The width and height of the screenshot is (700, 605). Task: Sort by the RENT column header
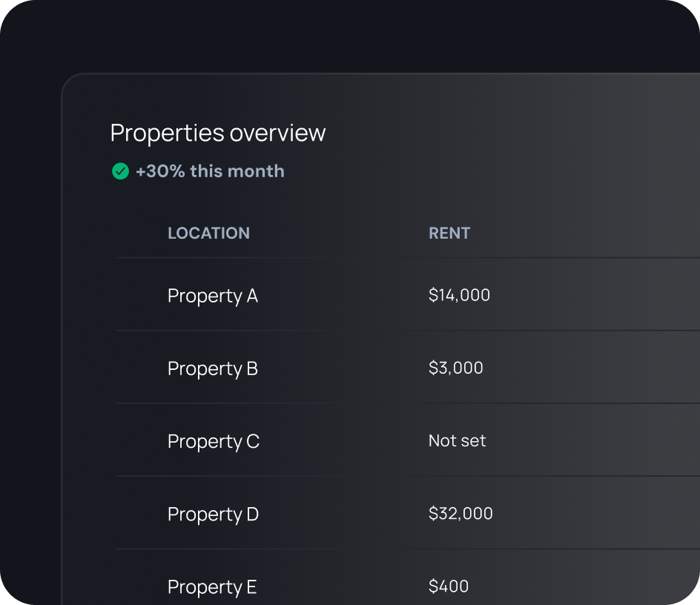(x=449, y=233)
